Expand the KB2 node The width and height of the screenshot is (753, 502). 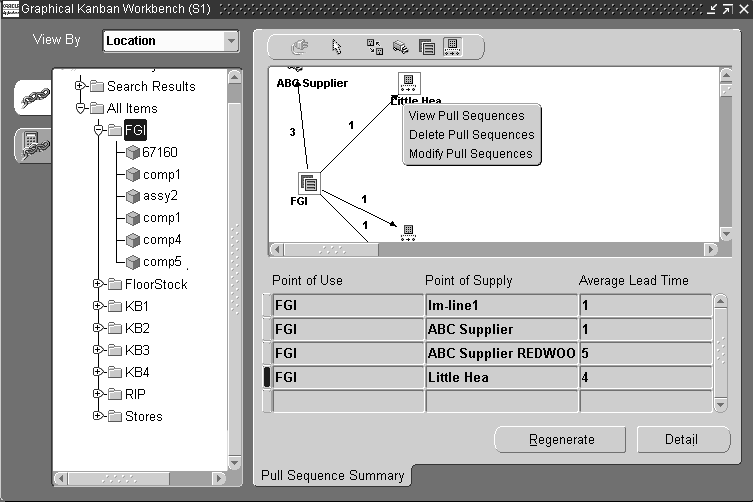(97, 328)
